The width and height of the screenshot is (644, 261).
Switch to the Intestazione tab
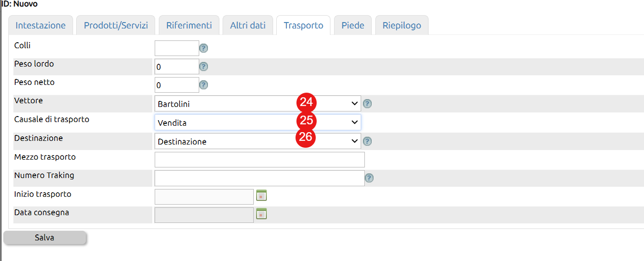[40, 25]
